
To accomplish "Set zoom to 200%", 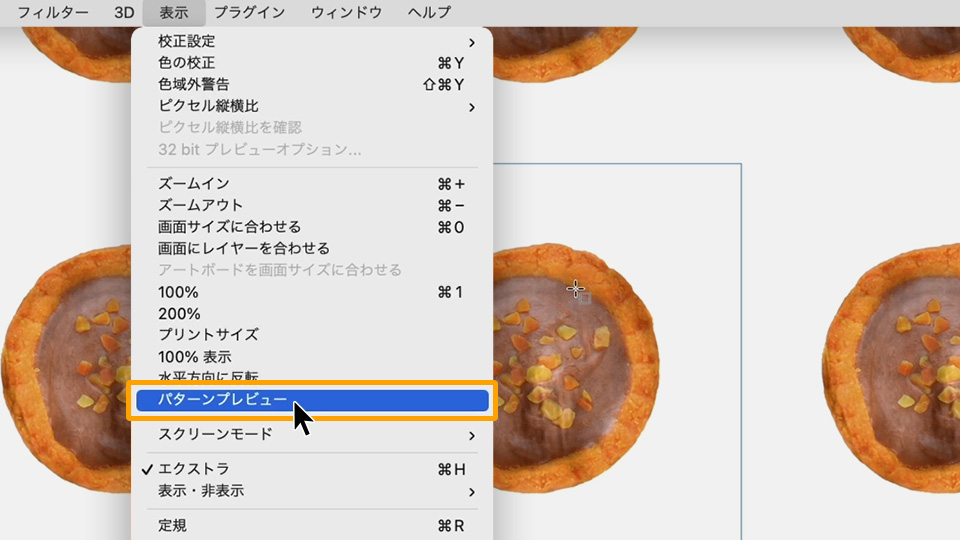I will pos(312,314).
